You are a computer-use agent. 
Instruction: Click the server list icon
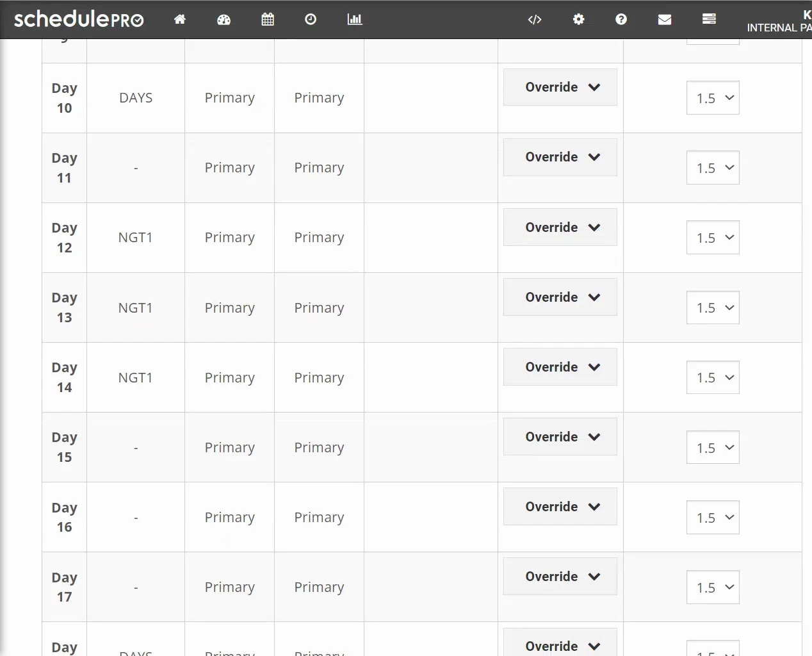tap(709, 19)
